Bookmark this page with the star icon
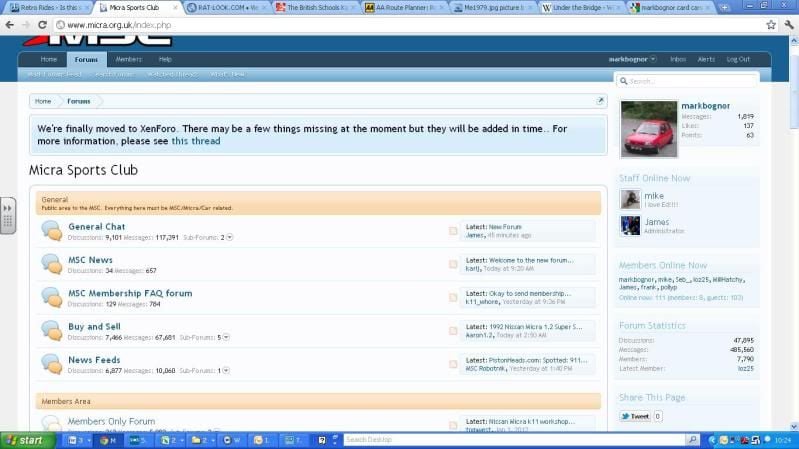The height and width of the screenshot is (449, 799). 771,24
